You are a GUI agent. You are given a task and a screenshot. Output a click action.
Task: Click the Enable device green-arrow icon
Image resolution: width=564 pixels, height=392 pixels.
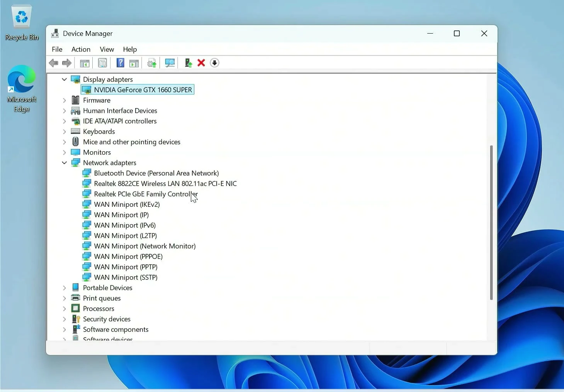tap(188, 63)
